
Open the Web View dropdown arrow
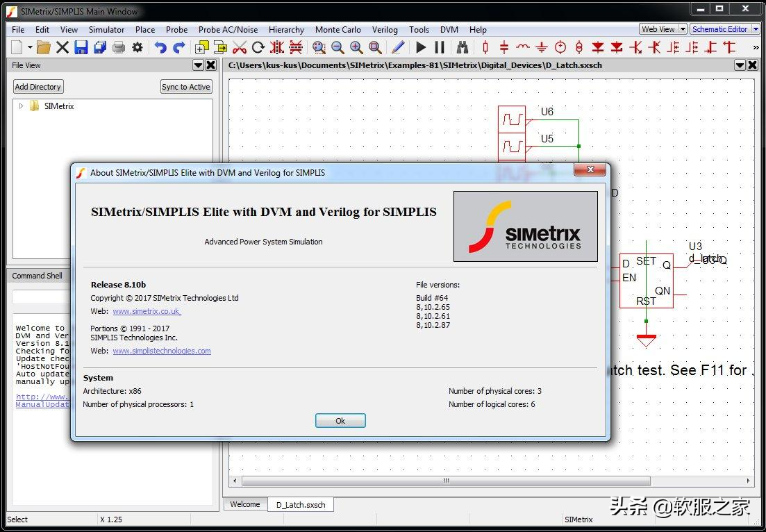coord(683,29)
